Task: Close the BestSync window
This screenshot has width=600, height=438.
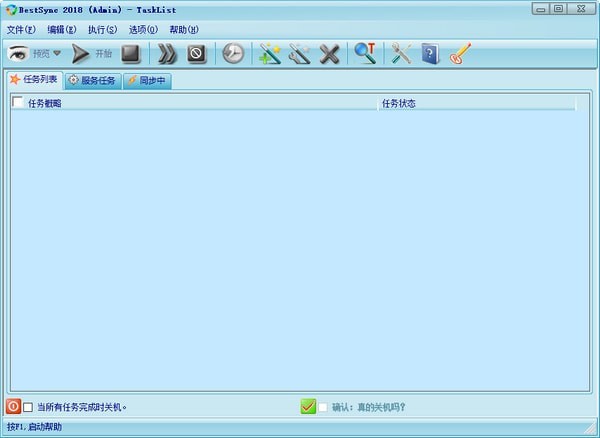Action: click(x=581, y=9)
